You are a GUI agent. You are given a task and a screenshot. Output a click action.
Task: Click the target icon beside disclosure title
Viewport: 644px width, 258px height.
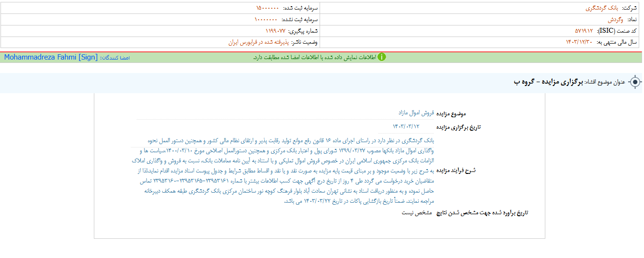click(x=635, y=82)
